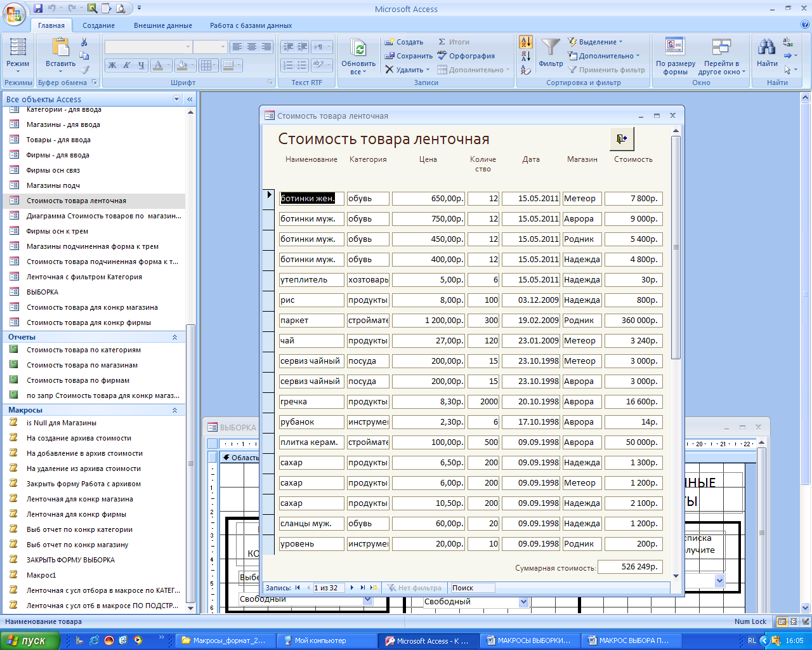Switch to form view in the status bar

(x=782, y=621)
